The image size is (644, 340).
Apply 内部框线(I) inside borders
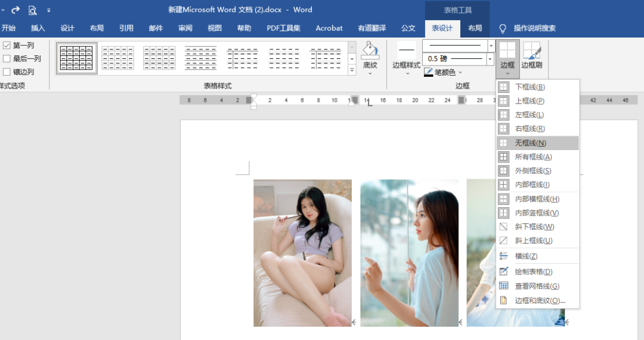click(538, 185)
